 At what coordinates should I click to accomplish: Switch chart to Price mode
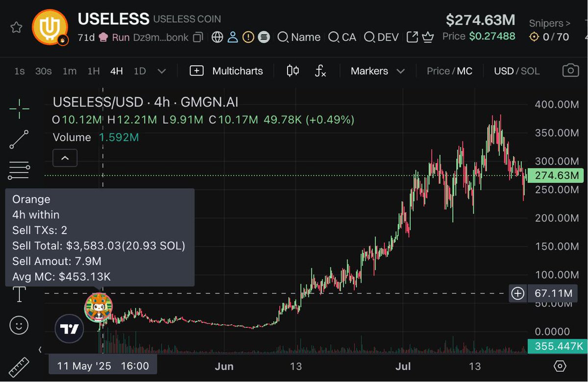[x=438, y=71]
